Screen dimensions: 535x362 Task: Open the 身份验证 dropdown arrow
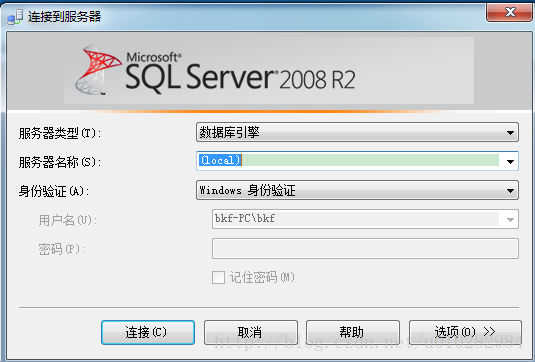point(510,190)
